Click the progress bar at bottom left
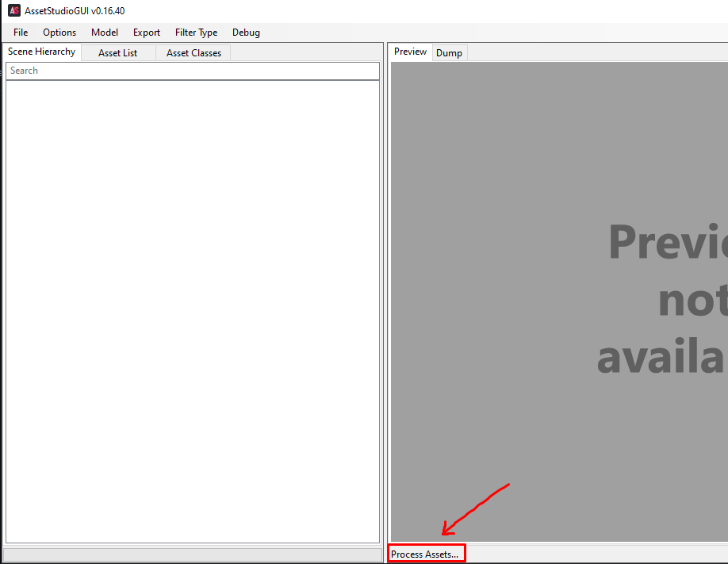Image resolution: width=728 pixels, height=564 pixels. (x=190, y=553)
